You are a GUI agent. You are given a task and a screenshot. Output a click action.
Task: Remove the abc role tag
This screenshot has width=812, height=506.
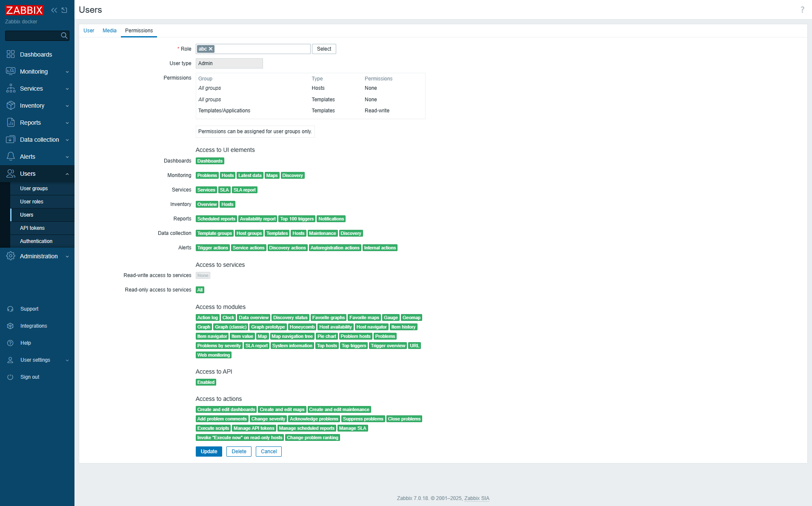click(211, 49)
